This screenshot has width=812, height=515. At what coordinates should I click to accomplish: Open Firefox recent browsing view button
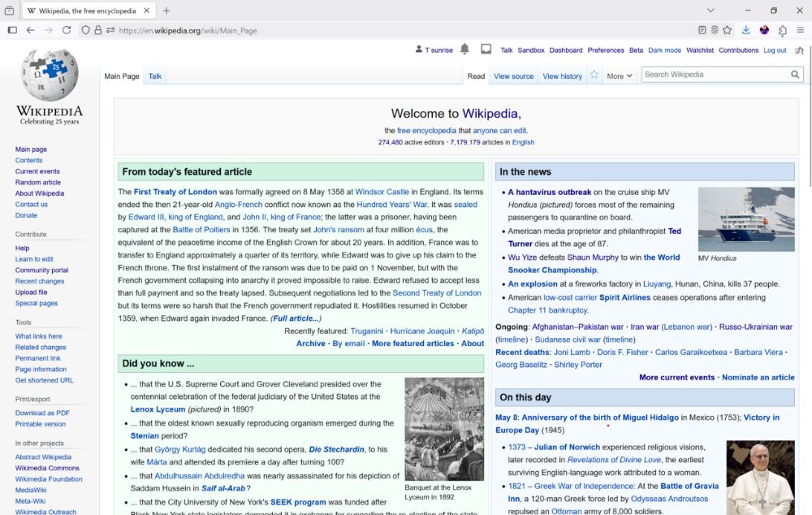[9, 11]
